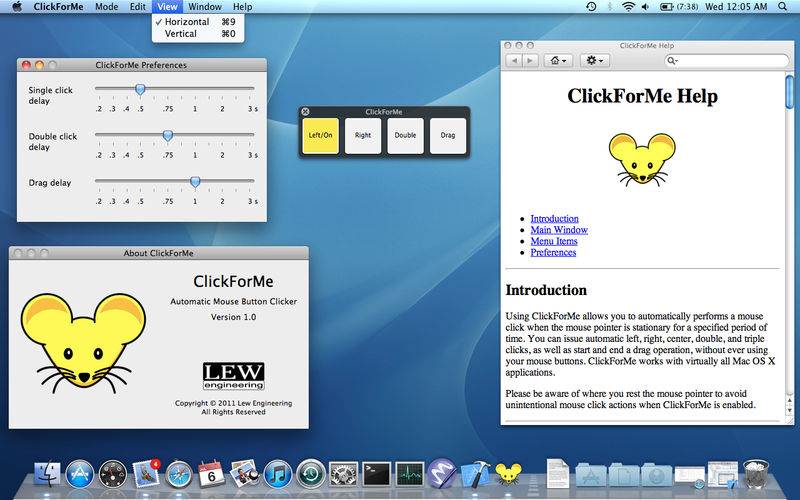The height and width of the screenshot is (500, 800).
Task: Click the Version 1.0 text in About
Action: coord(233,317)
